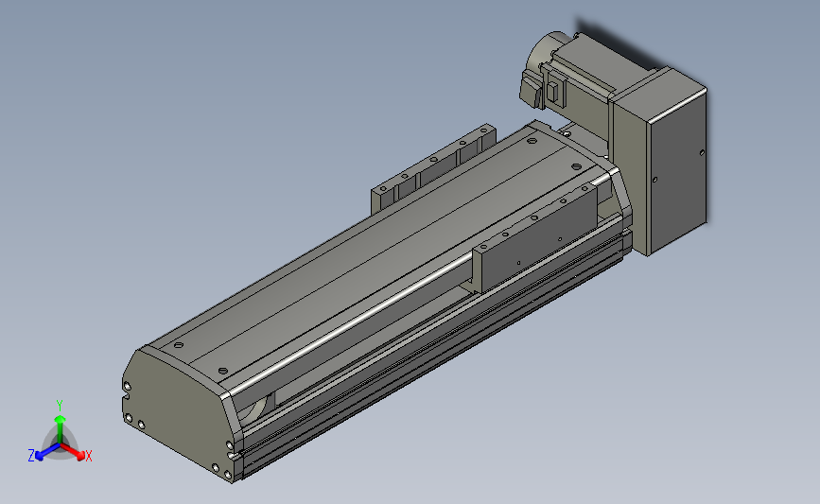Select the motor gearbox cover housing
Screen dimensions: 820x504
click(660, 162)
